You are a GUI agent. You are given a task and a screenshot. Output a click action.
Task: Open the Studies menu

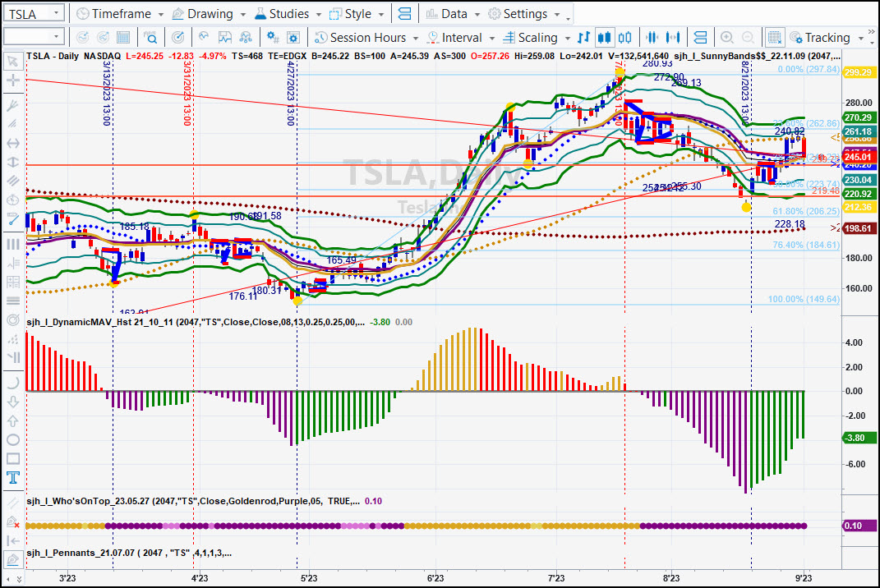point(288,13)
